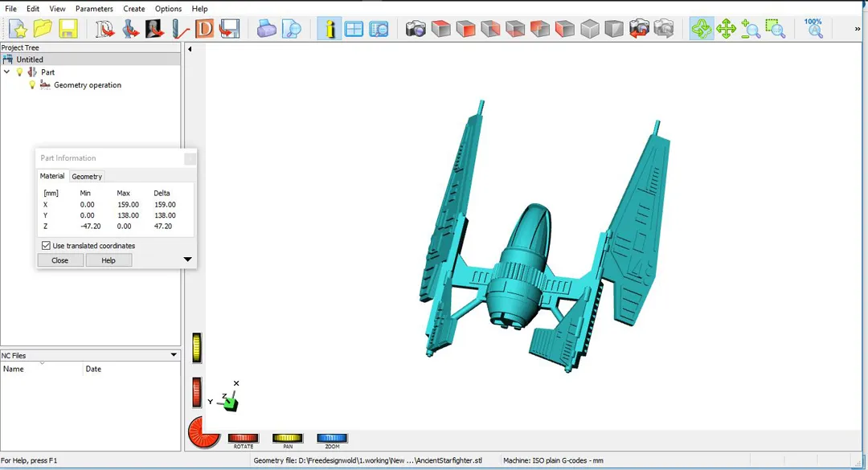The height and width of the screenshot is (470, 868).
Task: Toggle the yellow 'i' Part Information icon
Action: click(x=329, y=29)
